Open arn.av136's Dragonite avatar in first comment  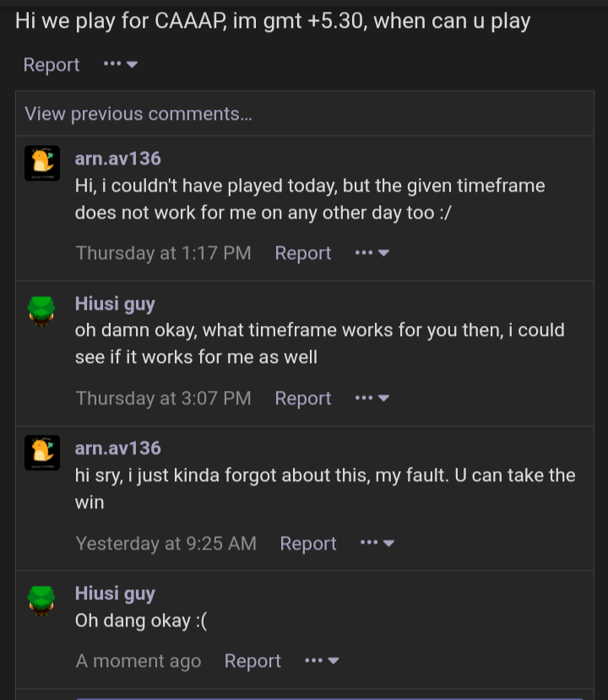pos(42,163)
